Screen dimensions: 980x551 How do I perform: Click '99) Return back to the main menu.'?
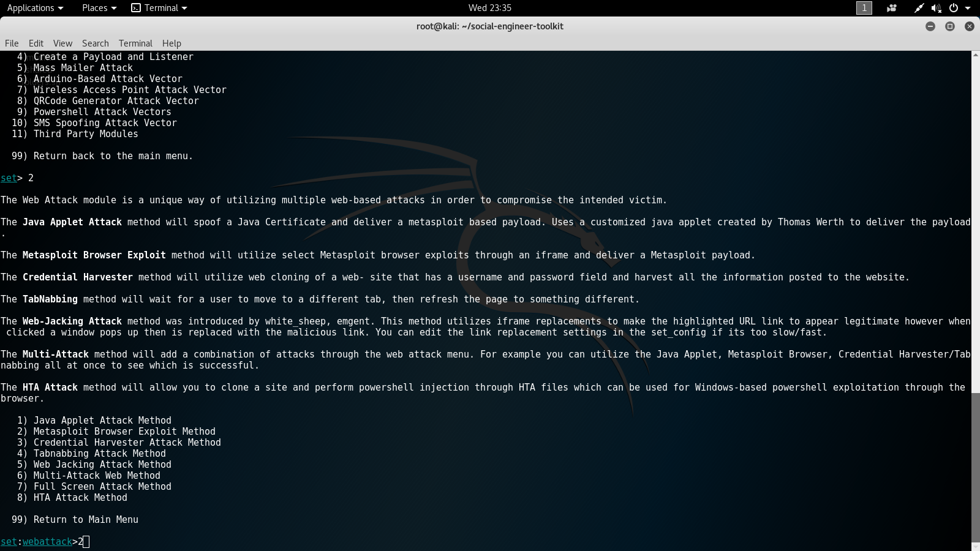point(102,156)
